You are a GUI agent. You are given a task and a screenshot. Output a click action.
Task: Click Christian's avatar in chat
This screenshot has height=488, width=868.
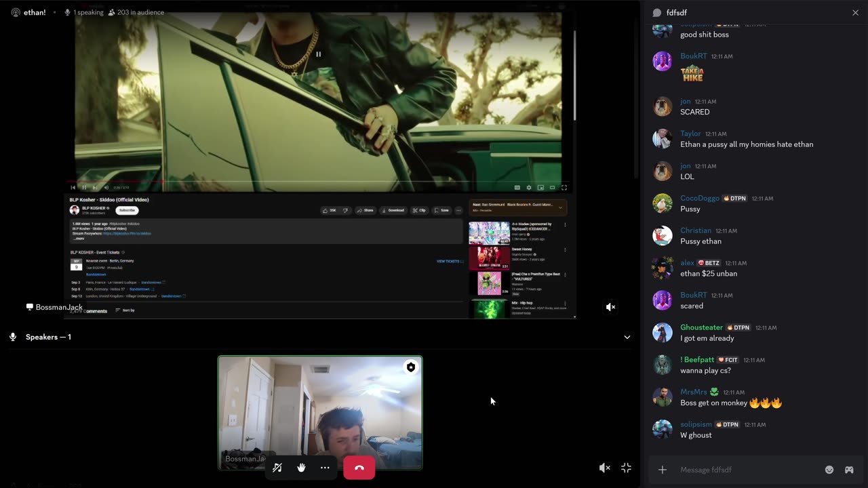click(663, 236)
